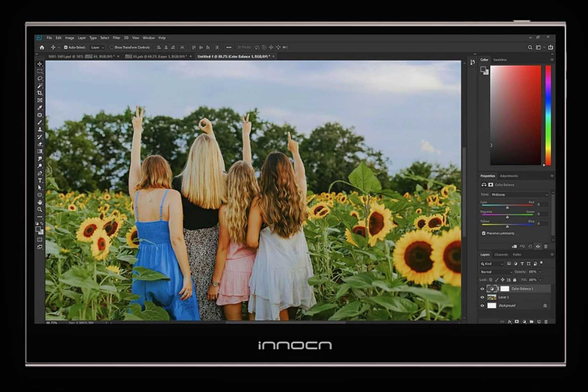This screenshot has height=392, width=588.
Task: Select the Move tool
Action: coord(40,64)
